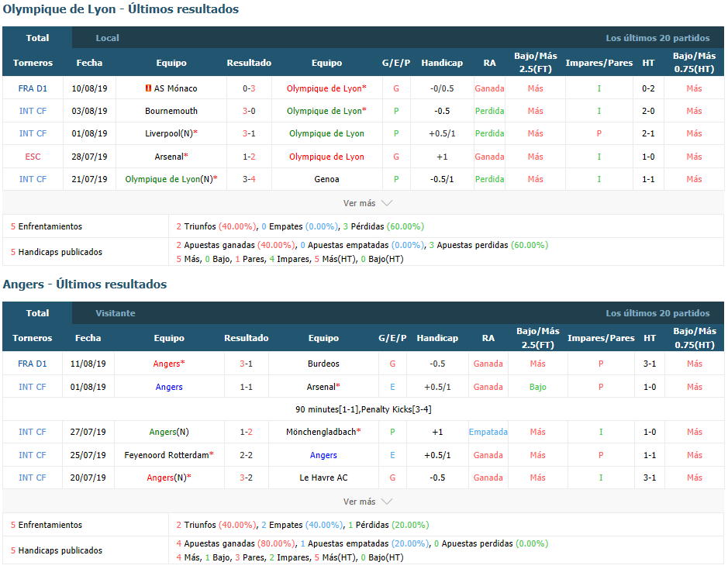Image resolution: width=728 pixels, height=569 pixels.
Task: Open Los últimos 20 partidos in Lyon section
Action: 657,38
